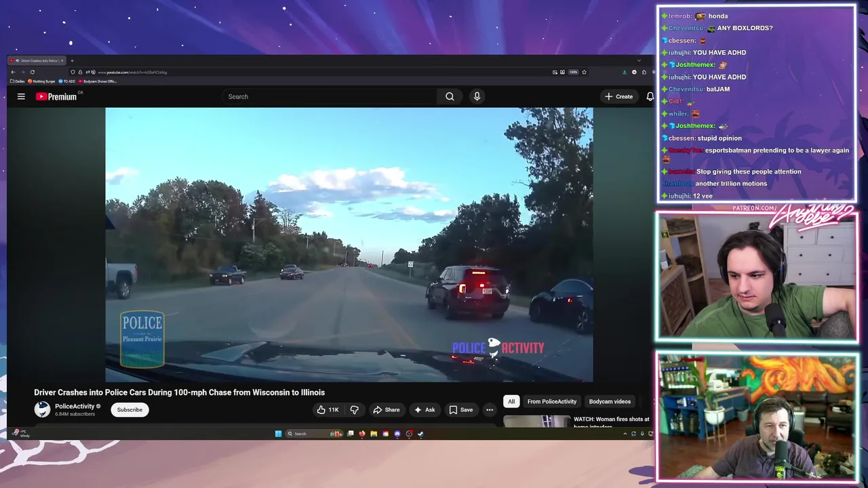Open browser downloads arrow icon
Viewport: 868px width, 488px height.
pyautogui.click(x=625, y=72)
